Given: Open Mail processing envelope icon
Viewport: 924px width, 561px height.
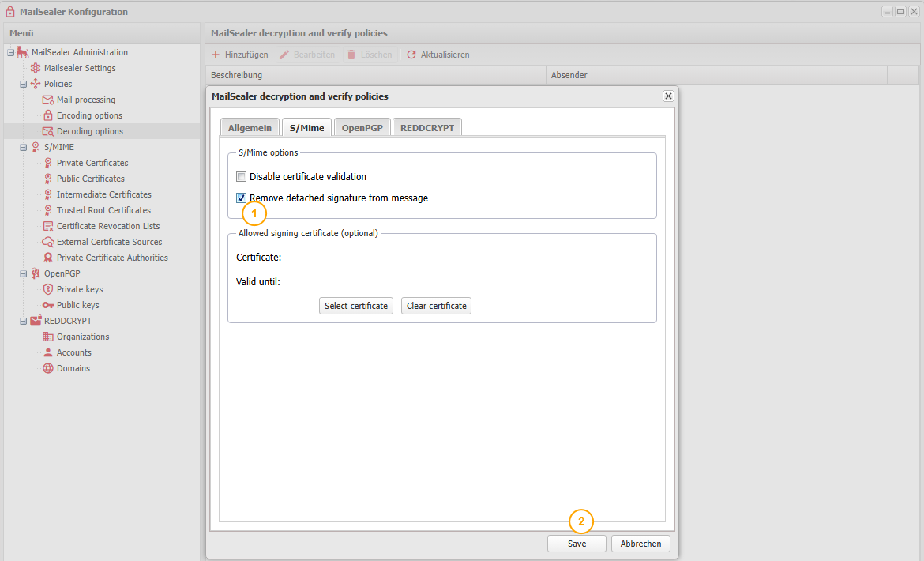Looking at the screenshot, I should click(48, 100).
